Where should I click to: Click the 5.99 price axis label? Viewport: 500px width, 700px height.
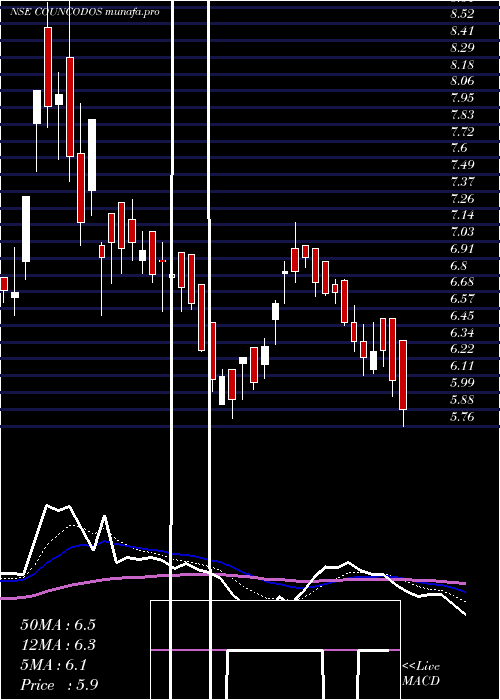click(462, 383)
